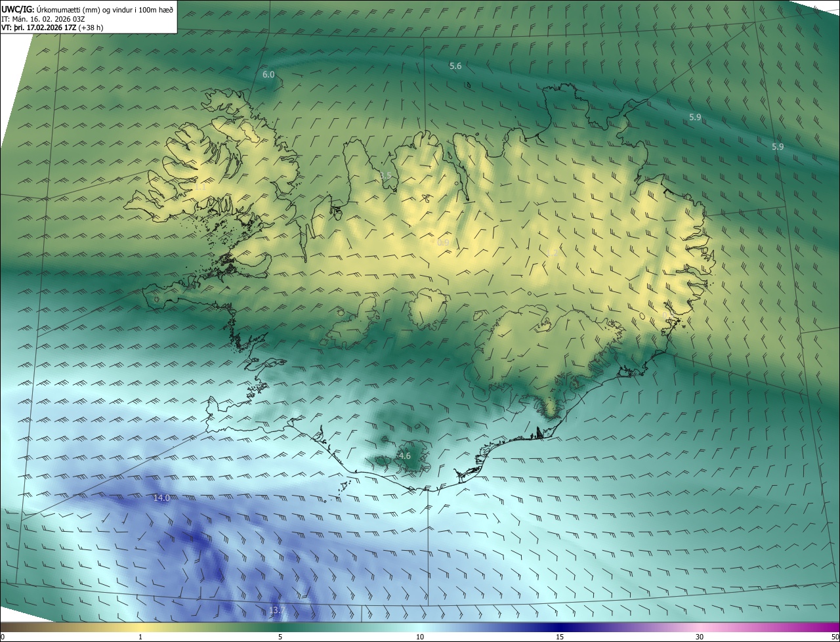Click the 13.7 value label offshore
The image size is (840, 642).
[x=277, y=610]
